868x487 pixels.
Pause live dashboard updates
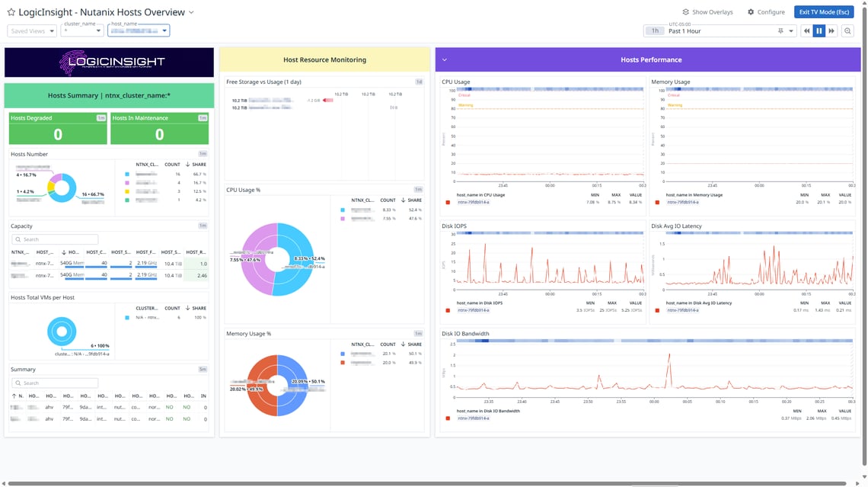(x=819, y=31)
